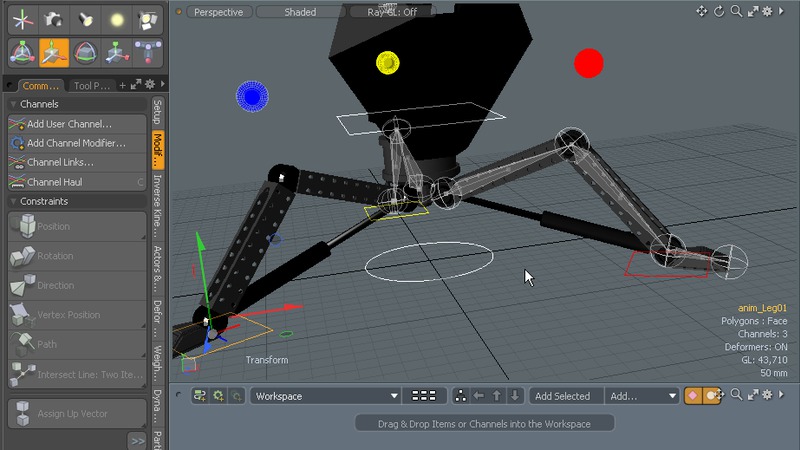This screenshot has width=800, height=450.
Task: Click the Vertex Position constraint
Action: click(77, 315)
